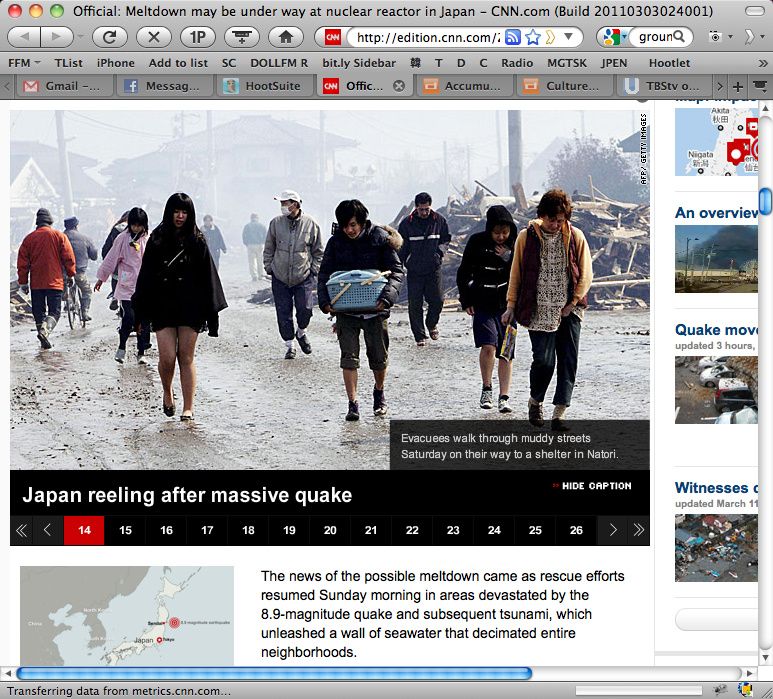The width and height of the screenshot is (773, 699).
Task: Click the horizontal scrollbar thumb
Action: [x=275, y=673]
